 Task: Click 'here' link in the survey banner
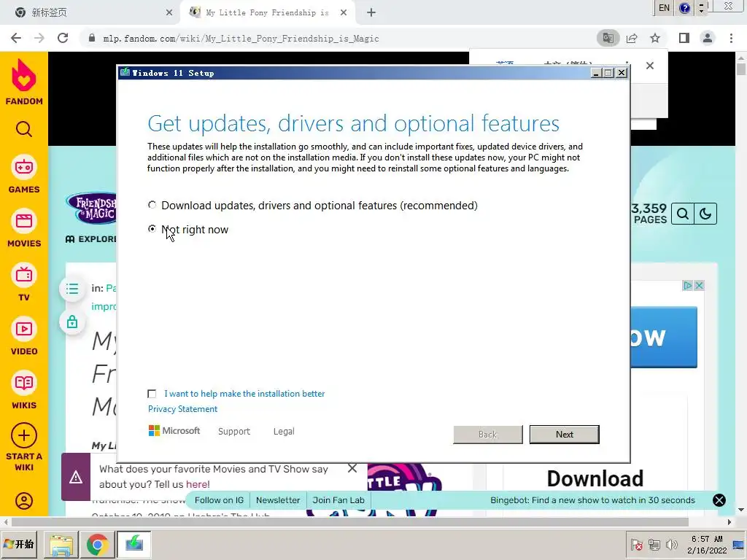[197, 484]
